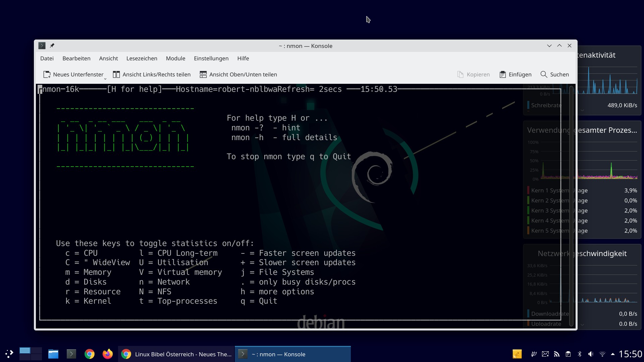The image size is (644, 362).
Task: Open the Lesezeichen menu
Action: point(142,58)
